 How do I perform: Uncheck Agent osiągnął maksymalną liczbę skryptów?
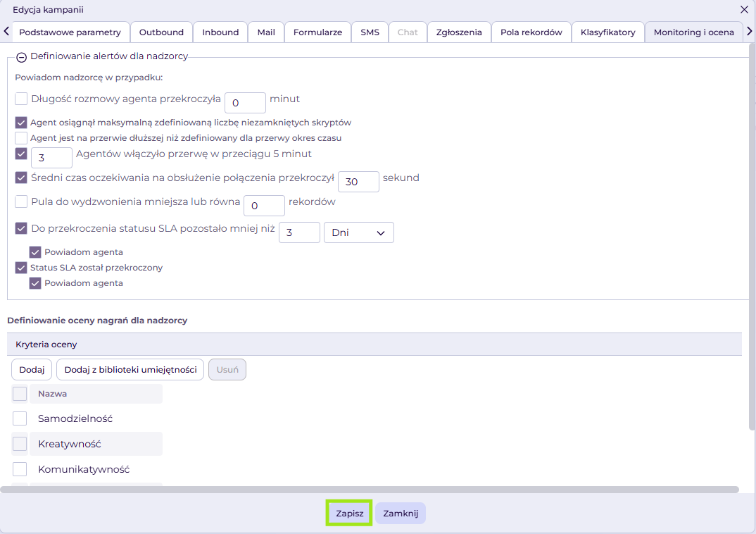(x=21, y=123)
